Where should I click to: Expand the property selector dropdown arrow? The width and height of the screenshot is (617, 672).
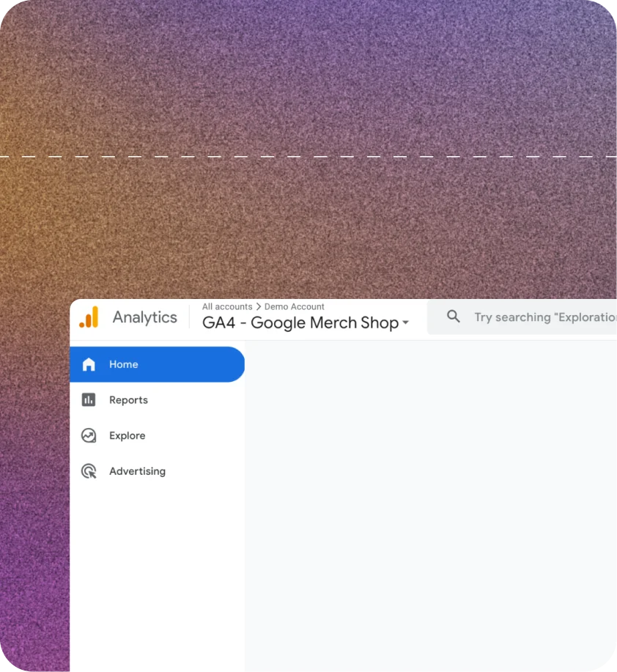pyautogui.click(x=406, y=323)
